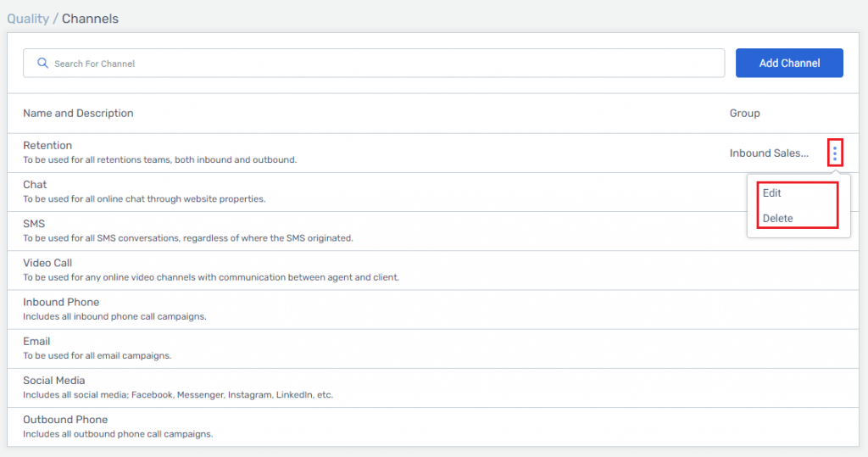
Task: Select the Chat channel row
Action: [x=433, y=192]
